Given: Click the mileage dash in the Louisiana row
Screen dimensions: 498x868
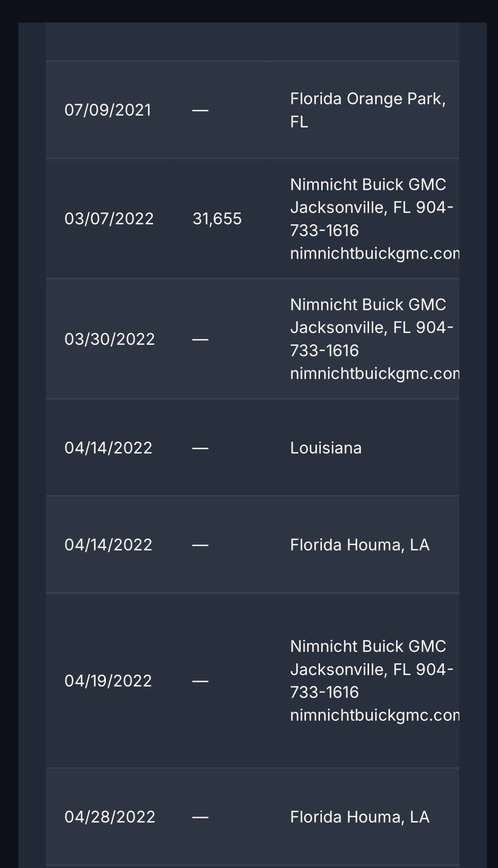Looking at the screenshot, I should coord(200,448).
